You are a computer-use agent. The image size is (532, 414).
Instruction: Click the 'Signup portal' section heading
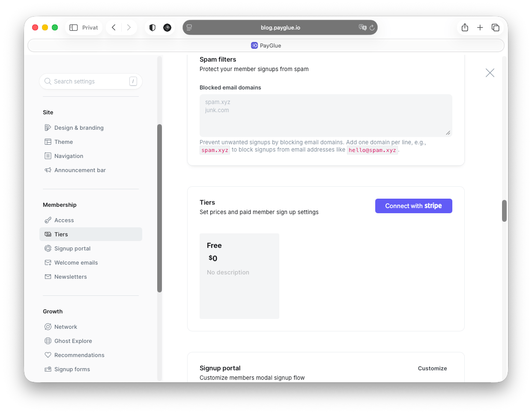[x=220, y=368]
